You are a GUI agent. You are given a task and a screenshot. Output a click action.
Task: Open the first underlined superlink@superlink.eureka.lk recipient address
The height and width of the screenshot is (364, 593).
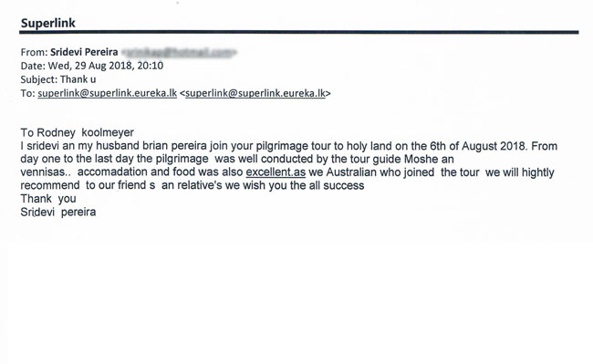[x=107, y=93]
